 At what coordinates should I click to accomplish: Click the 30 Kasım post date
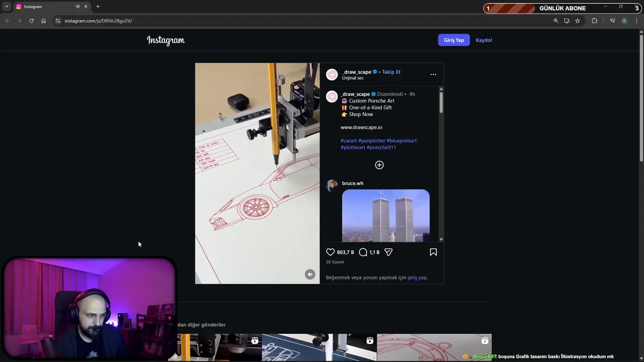coord(335,262)
